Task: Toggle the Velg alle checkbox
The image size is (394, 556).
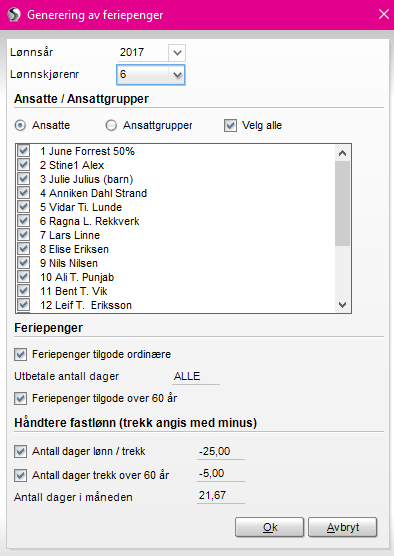Action: pos(230,126)
